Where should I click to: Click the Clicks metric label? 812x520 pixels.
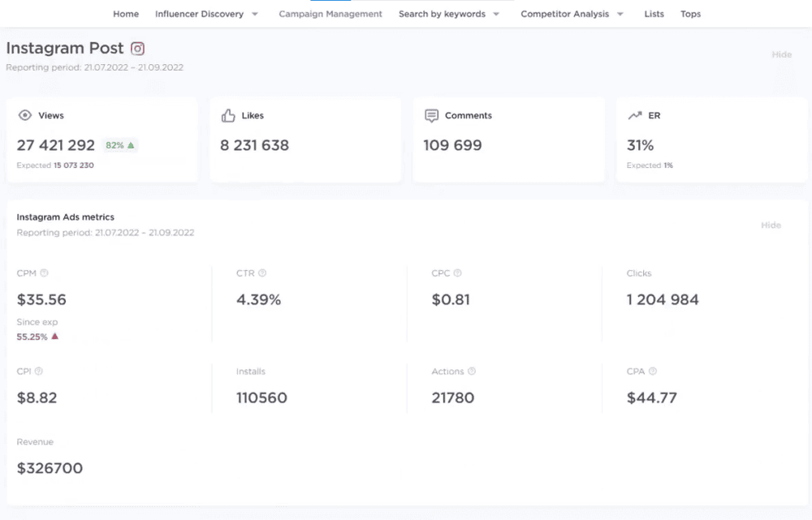click(639, 273)
